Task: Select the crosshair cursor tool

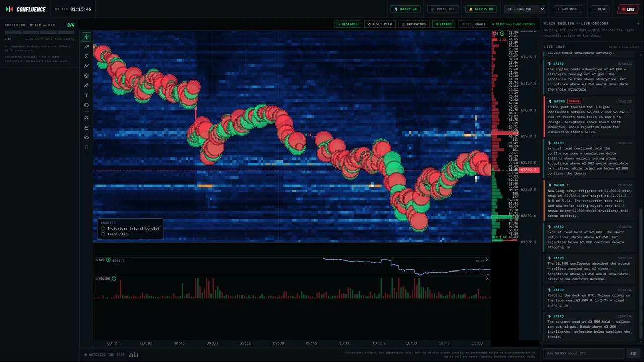Action: 86,37
